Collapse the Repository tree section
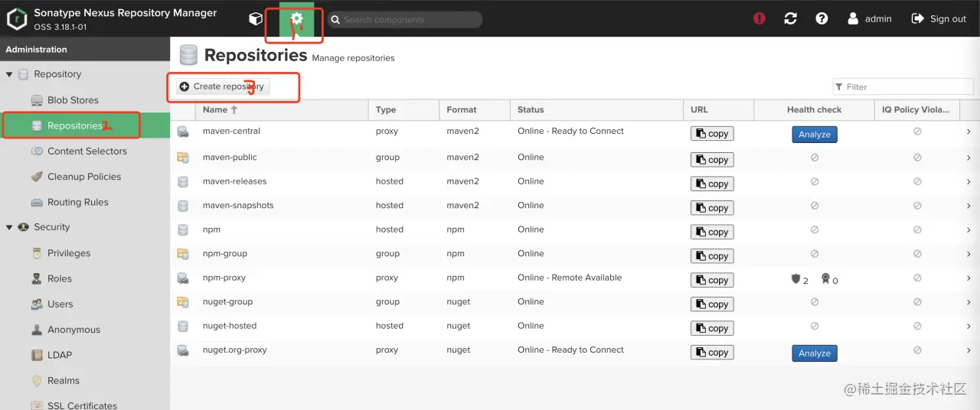The width and height of the screenshot is (980, 410). 9,74
